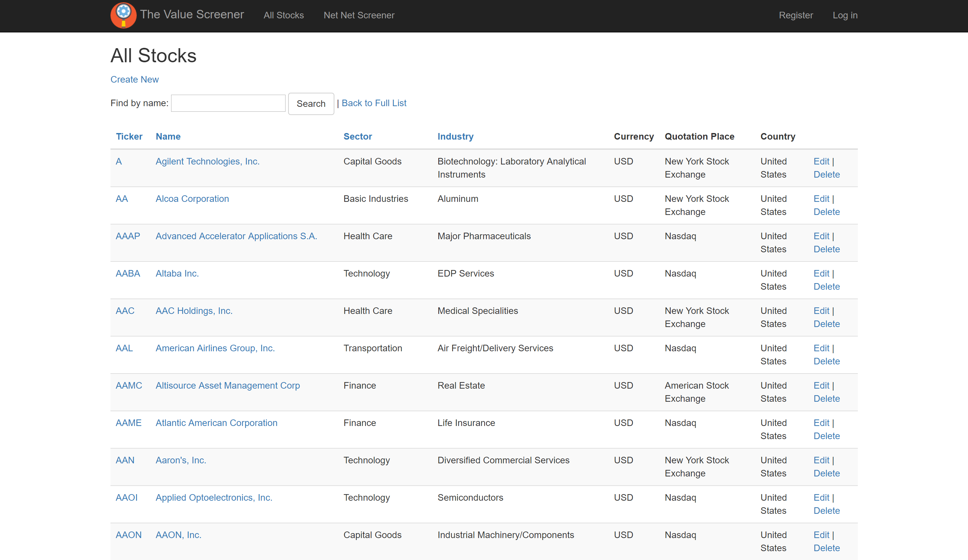Viewport: 968px width, 560px height.
Task: Open the Log in page
Action: click(845, 15)
